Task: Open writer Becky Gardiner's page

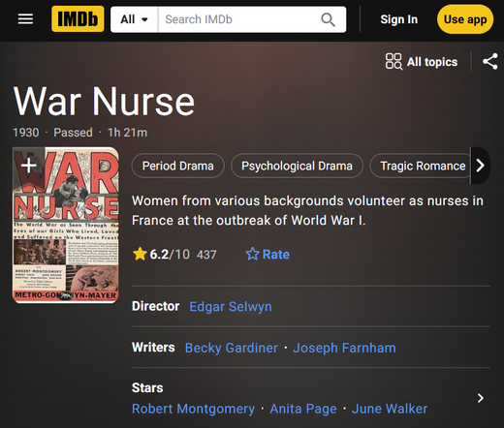Action: pyautogui.click(x=232, y=348)
